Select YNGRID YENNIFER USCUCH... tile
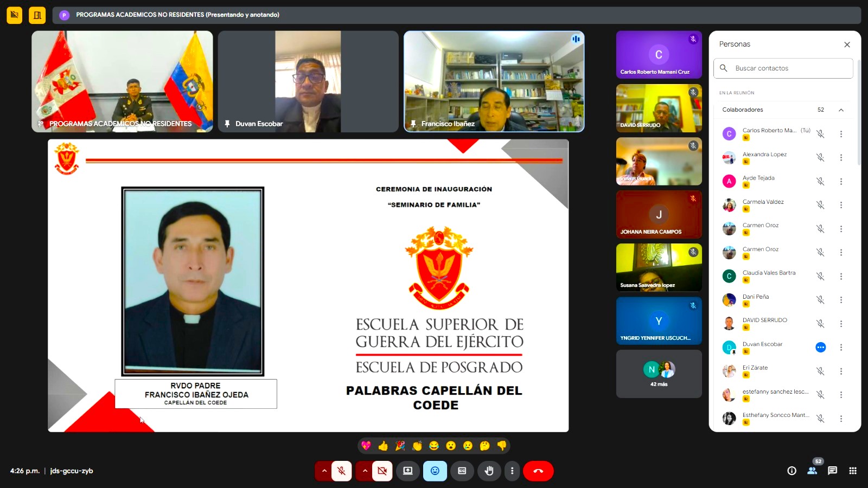868x488 pixels. click(x=659, y=320)
